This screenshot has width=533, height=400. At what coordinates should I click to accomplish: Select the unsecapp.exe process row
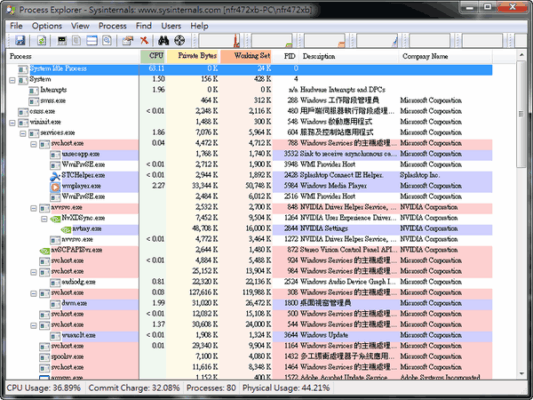[x=249, y=154]
